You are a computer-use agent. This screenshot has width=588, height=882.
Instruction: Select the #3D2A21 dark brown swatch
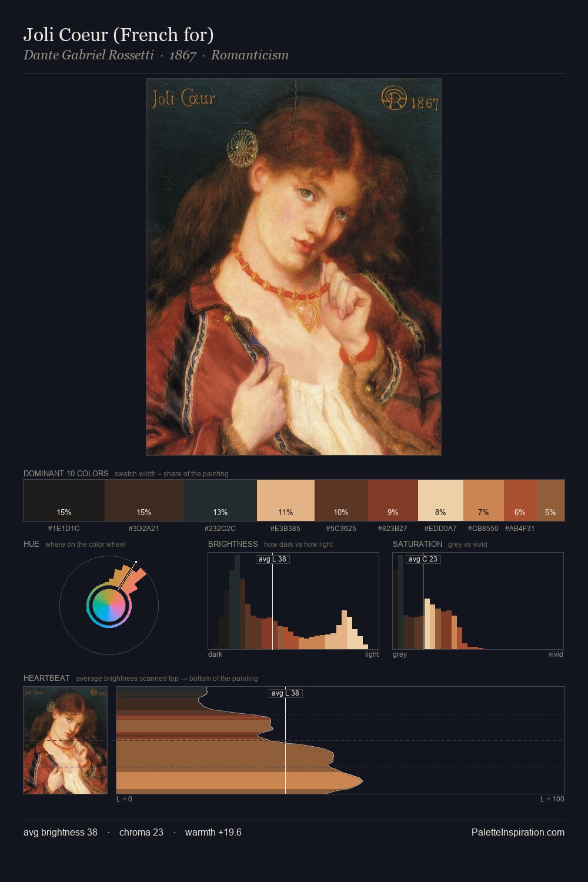(x=144, y=500)
